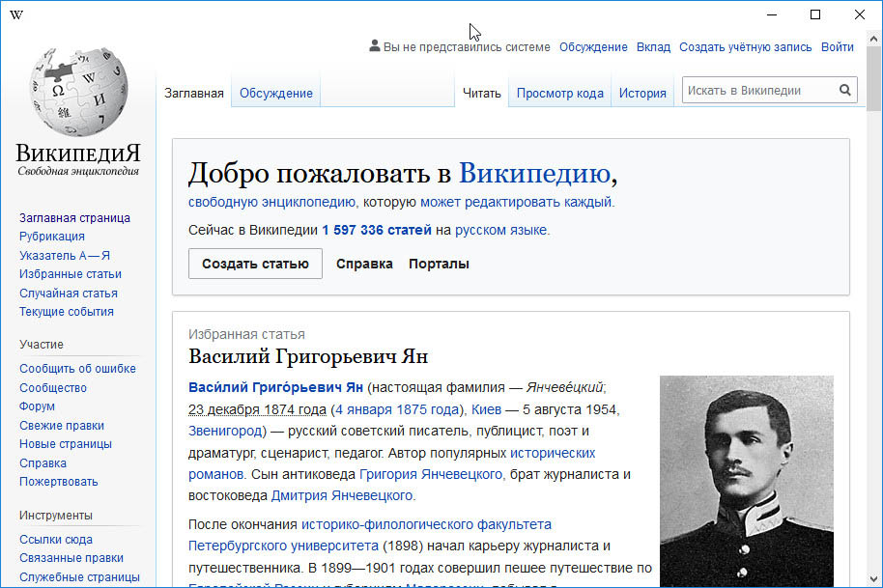883x588 pixels.
Task: Maximize the Wikipedia window
Action: point(814,14)
